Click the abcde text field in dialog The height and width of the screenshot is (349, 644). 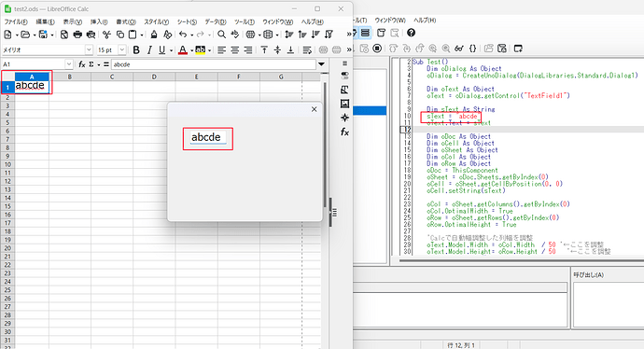pyautogui.click(x=208, y=137)
